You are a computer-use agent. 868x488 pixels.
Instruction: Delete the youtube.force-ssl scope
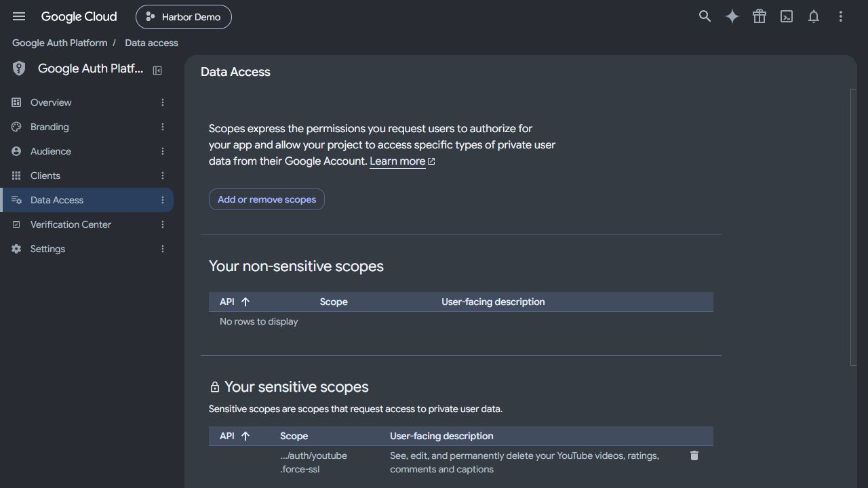pos(694,455)
